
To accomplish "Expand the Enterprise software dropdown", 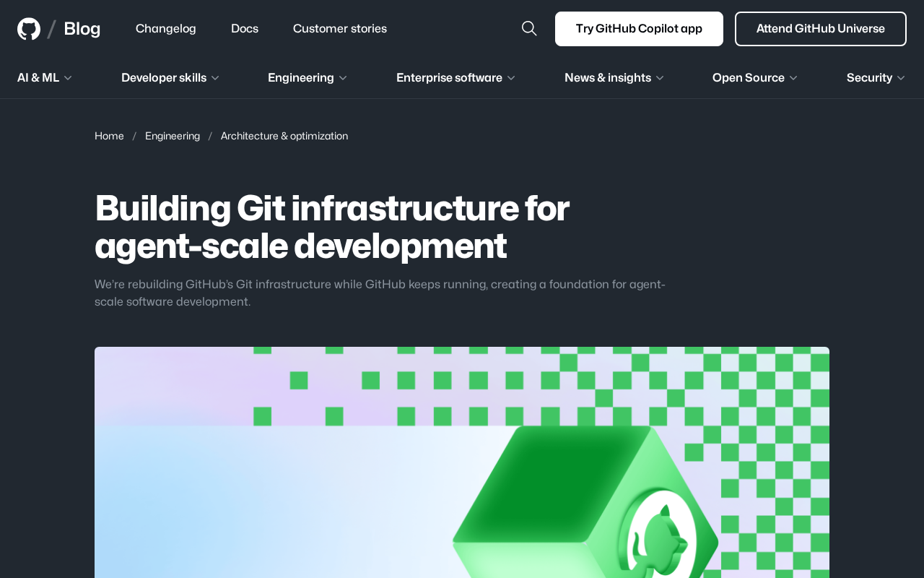I will click(x=456, y=77).
